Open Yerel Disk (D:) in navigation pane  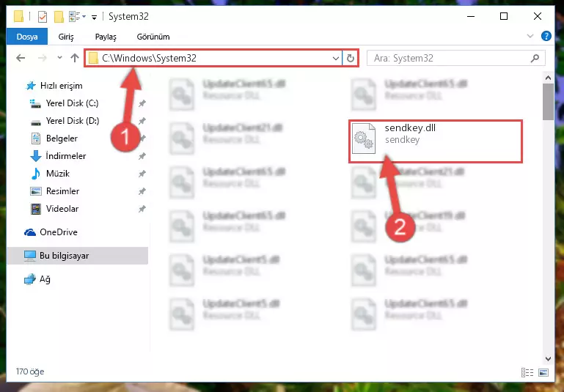73,121
